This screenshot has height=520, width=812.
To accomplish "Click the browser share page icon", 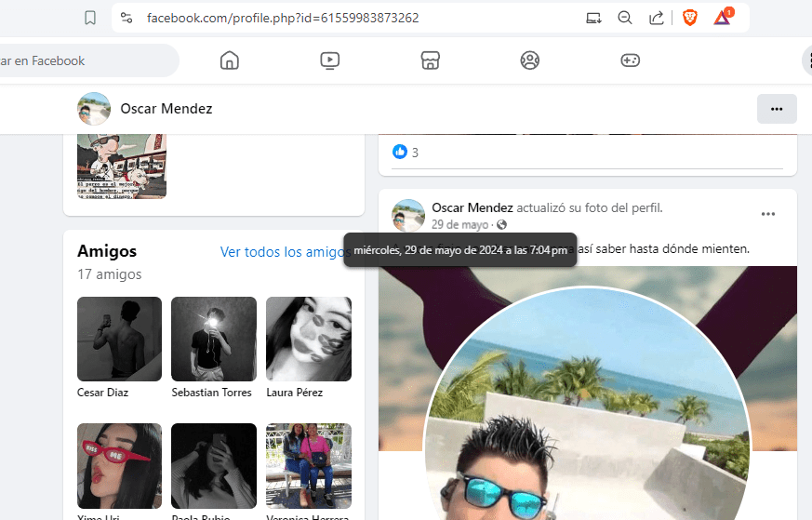I will 656,18.
